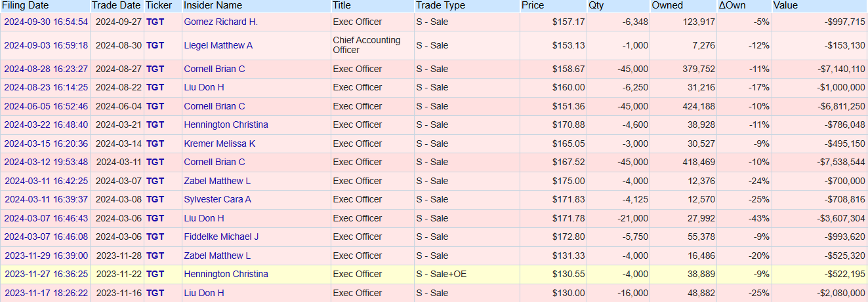Click the Value column header
This screenshot has height=302, width=868.
pyautogui.click(x=786, y=5)
